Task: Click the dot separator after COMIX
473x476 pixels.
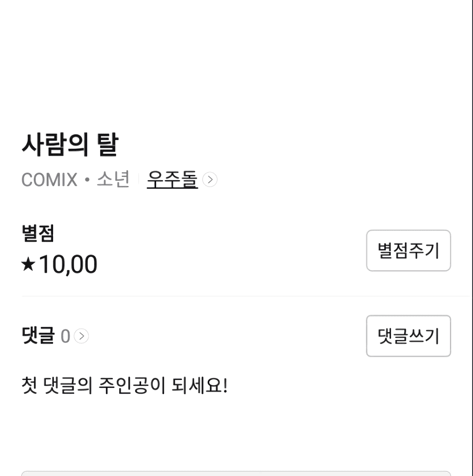Action: click(87, 180)
